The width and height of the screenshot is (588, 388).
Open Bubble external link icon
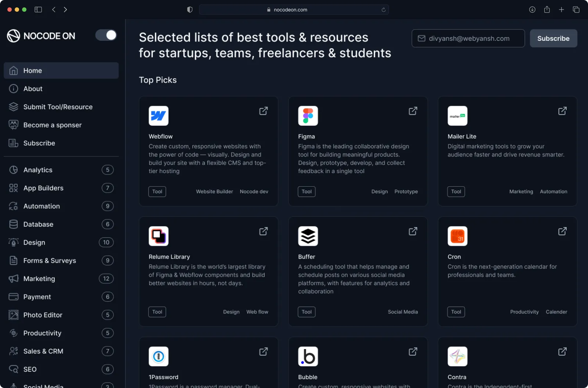pyautogui.click(x=413, y=352)
